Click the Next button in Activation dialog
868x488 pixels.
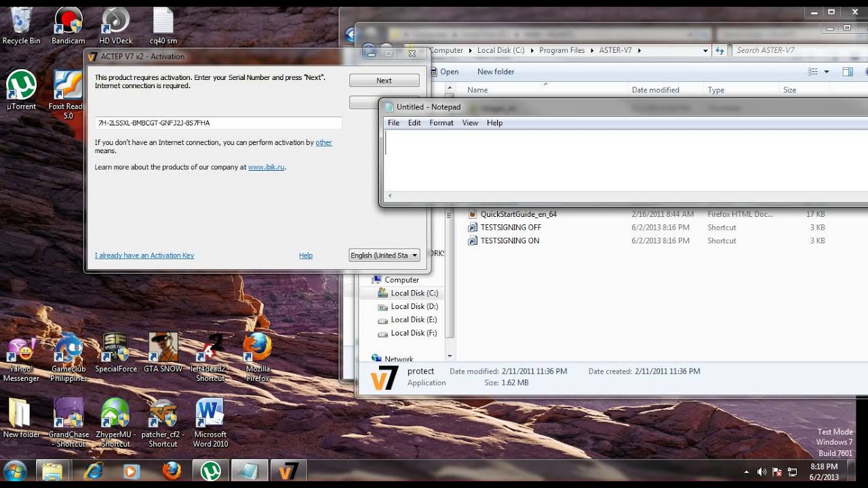(384, 81)
